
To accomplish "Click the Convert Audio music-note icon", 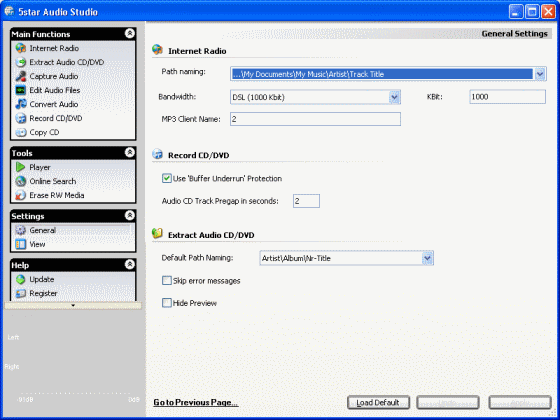I will (21, 104).
